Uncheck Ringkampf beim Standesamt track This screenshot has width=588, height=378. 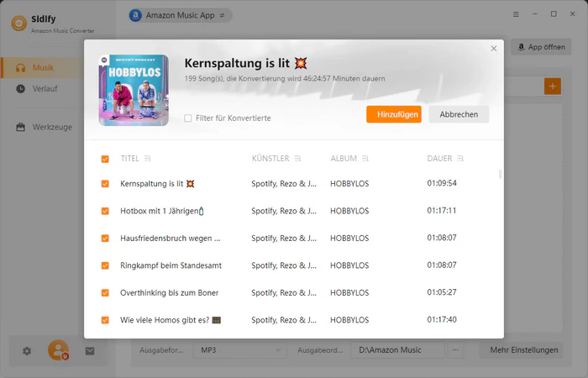pos(105,265)
